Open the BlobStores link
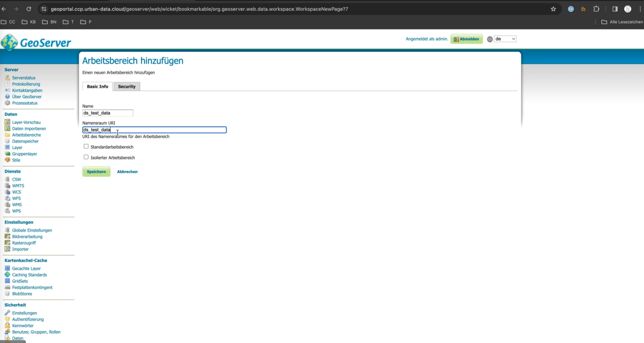Screen dimensions: 644x343 22,294
